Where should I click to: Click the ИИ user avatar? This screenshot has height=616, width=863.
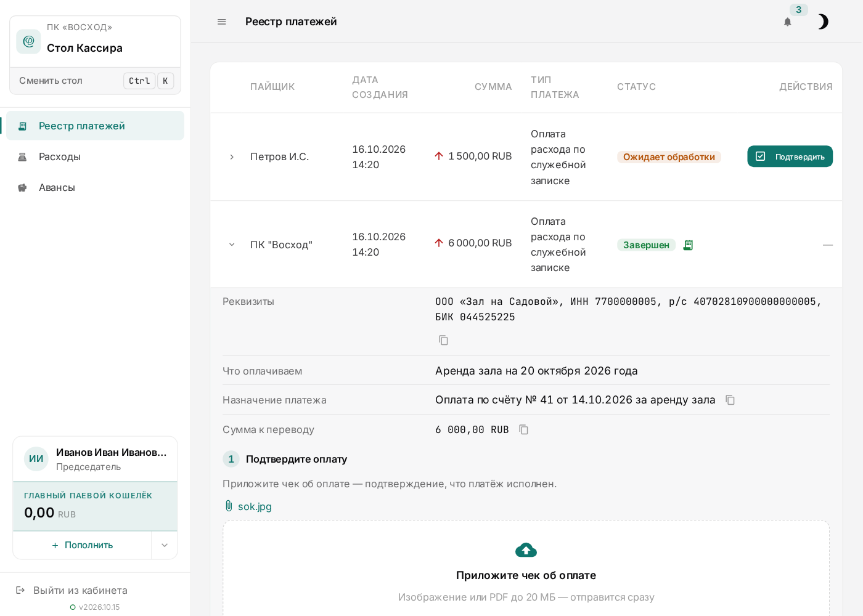coord(36,459)
